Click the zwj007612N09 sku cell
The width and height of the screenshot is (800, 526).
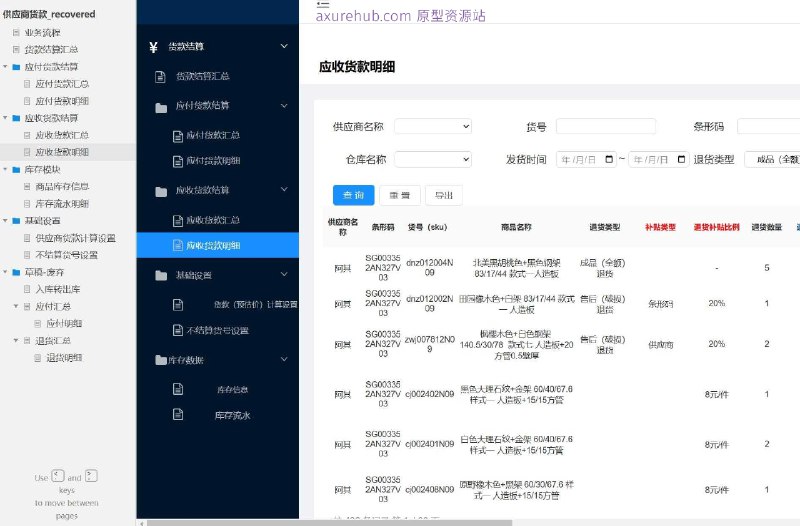(430, 344)
